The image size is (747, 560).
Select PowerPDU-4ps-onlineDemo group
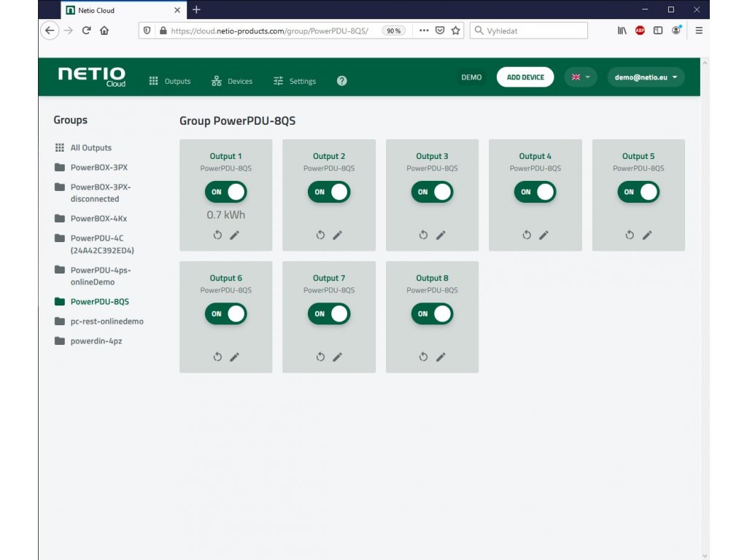coord(93,276)
